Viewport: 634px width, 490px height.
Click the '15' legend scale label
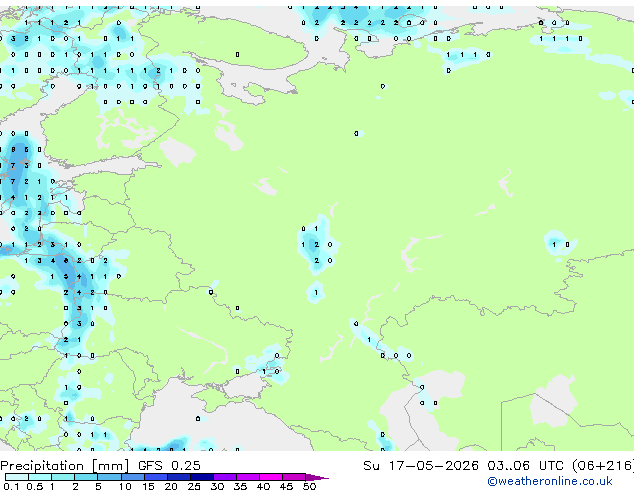point(148,486)
